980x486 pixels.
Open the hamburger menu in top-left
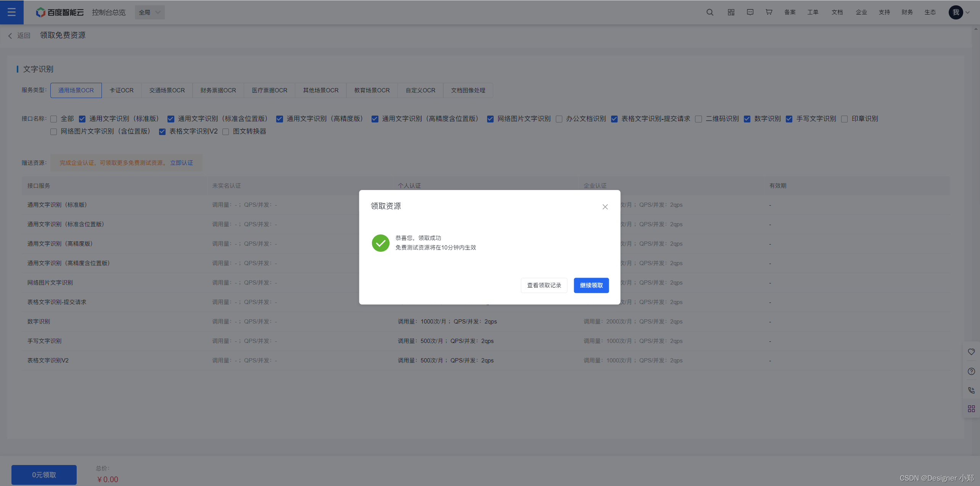pos(11,12)
